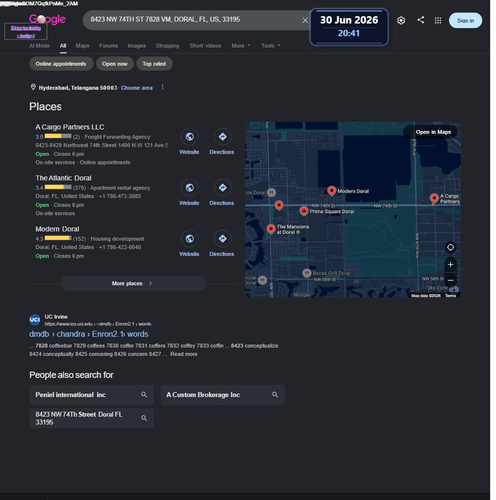
Task: Open A Cargo Partners LLC listing
Action: pyautogui.click(x=70, y=127)
